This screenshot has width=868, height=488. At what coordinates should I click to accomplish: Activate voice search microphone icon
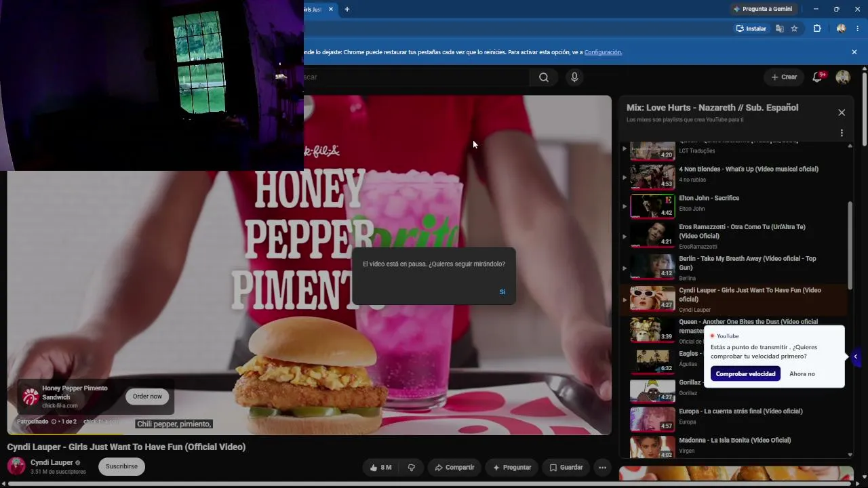point(574,77)
